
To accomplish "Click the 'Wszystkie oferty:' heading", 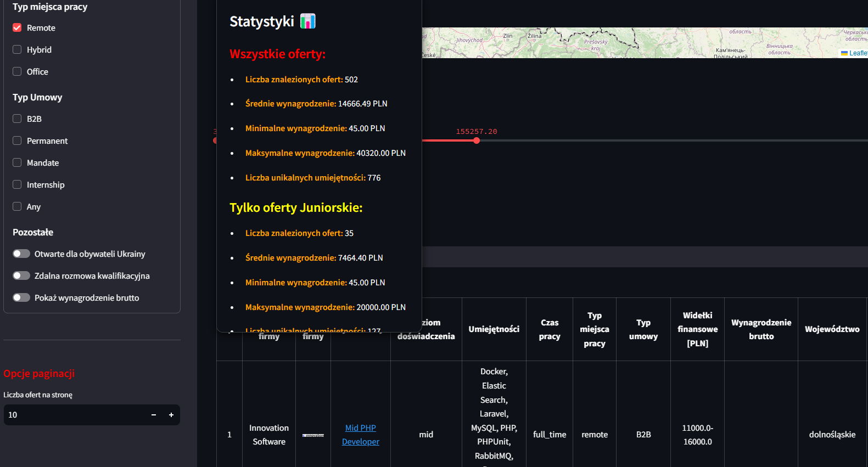I will [x=277, y=54].
